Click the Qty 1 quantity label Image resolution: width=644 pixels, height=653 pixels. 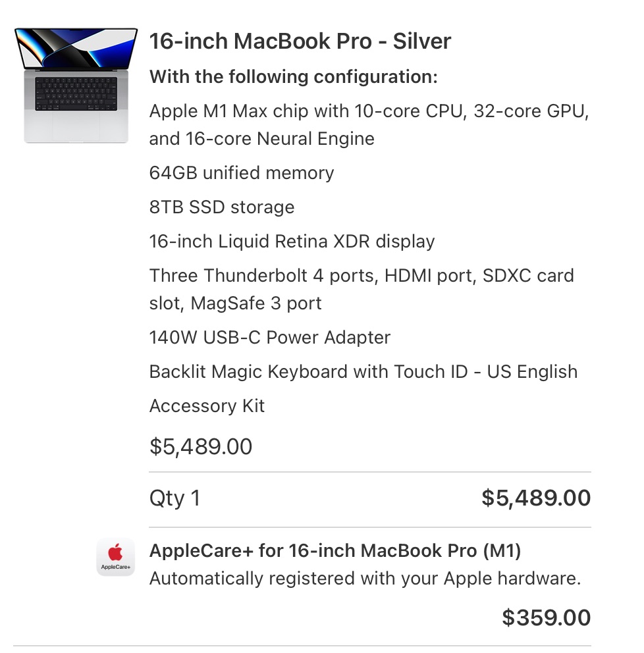click(x=174, y=498)
